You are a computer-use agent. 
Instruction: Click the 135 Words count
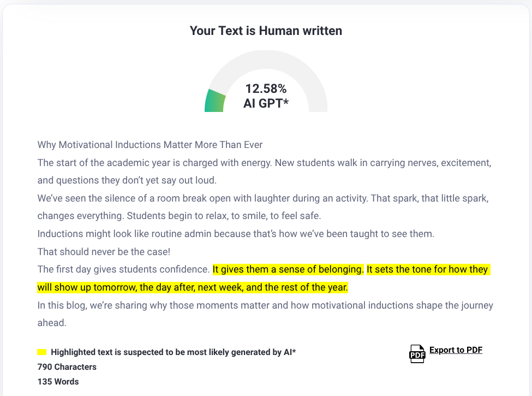(58, 382)
